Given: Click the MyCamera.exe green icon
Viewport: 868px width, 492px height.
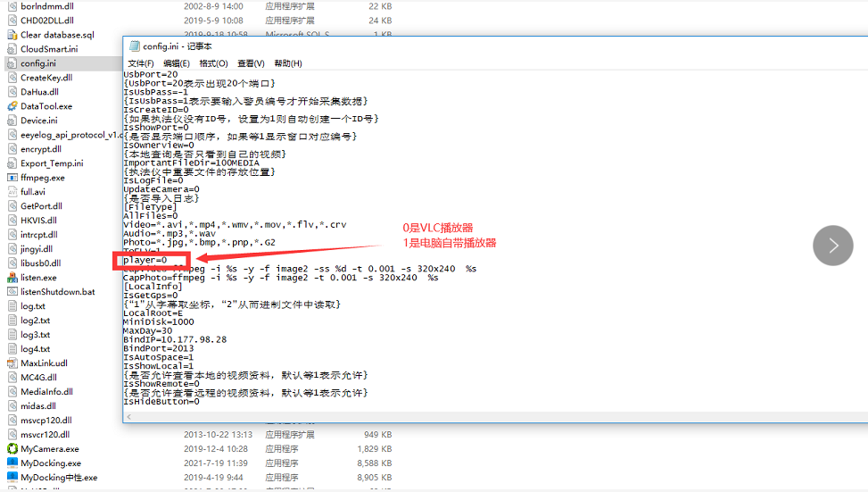Looking at the screenshot, I should (12, 449).
